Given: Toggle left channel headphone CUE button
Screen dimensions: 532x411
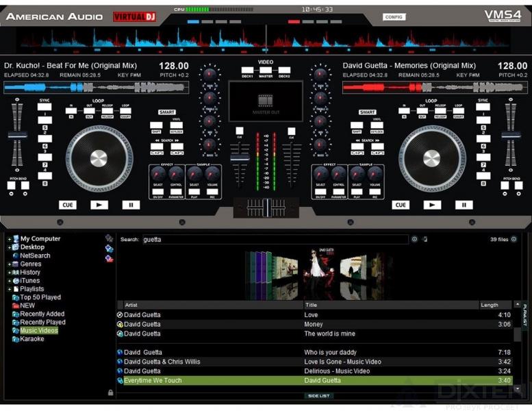Looking at the screenshot, I should [x=240, y=131].
